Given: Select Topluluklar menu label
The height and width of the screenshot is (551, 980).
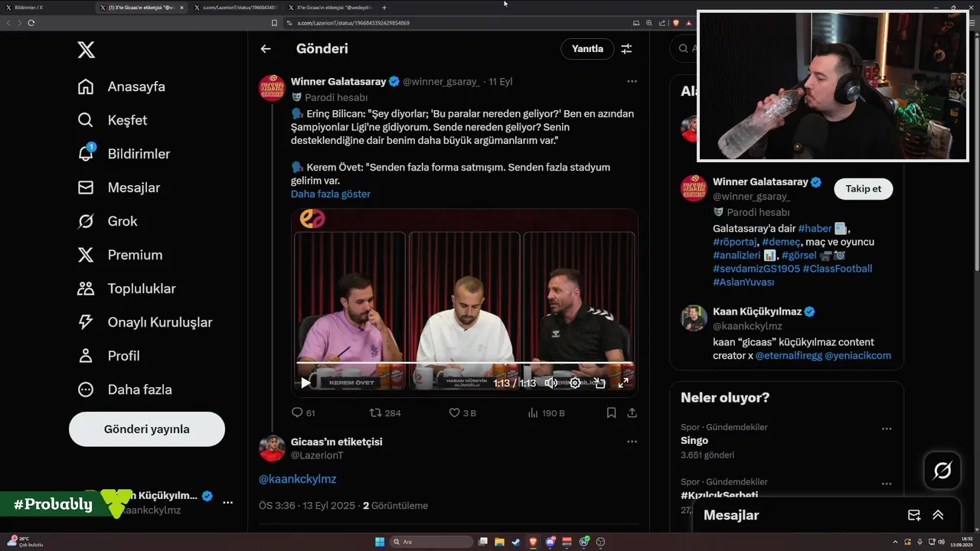Looking at the screenshot, I should (x=142, y=289).
